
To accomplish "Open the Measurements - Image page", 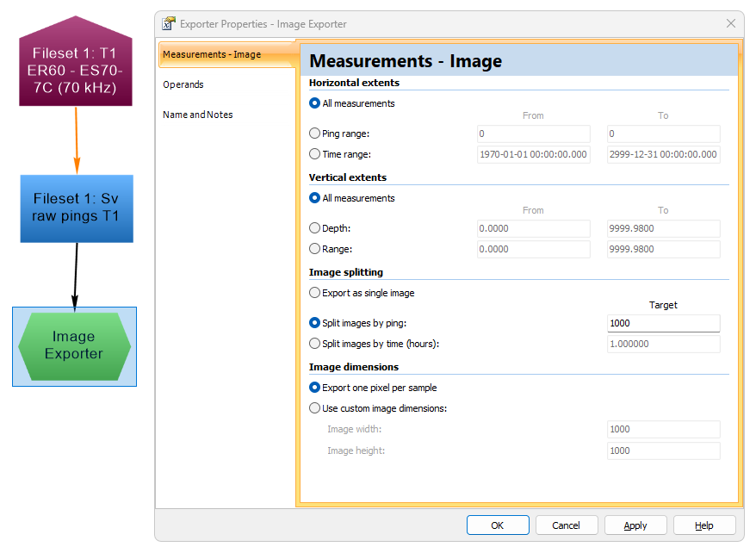I will coord(212,54).
